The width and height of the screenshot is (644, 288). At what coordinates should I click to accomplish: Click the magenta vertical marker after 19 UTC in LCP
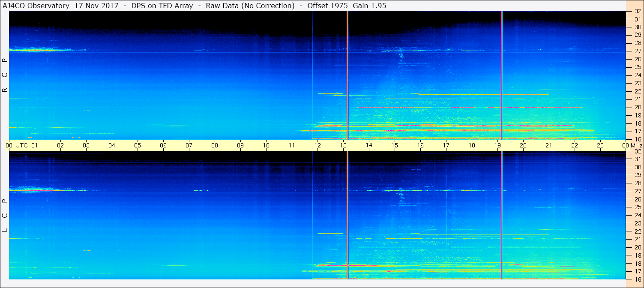click(x=501, y=215)
